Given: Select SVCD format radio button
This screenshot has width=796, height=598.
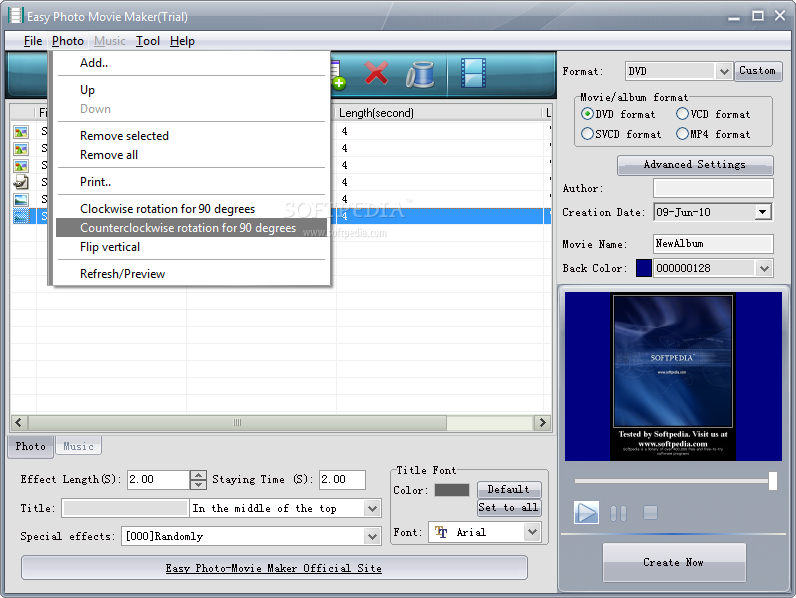Looking at the screenshot, I should coord(587,134).
